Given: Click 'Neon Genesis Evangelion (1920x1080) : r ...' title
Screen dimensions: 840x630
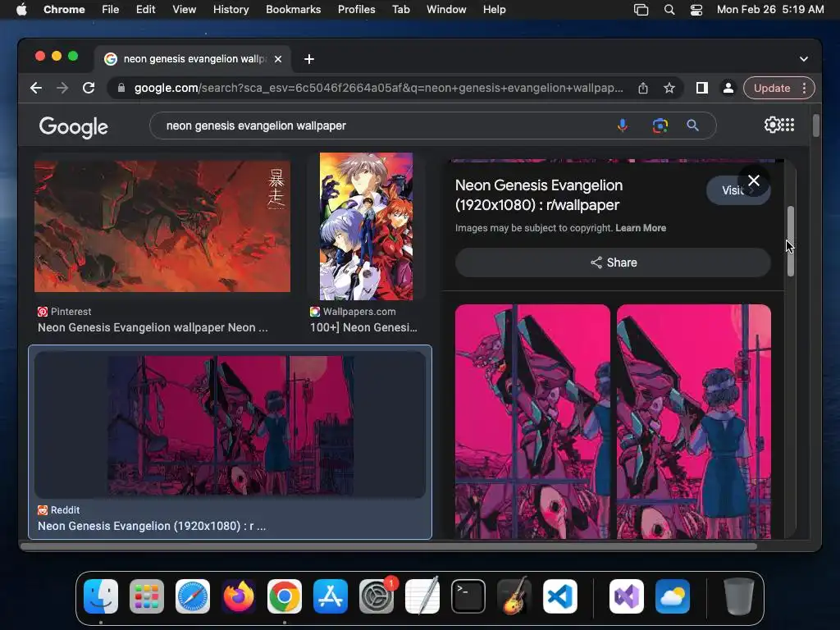Looking at the screenshot, I should (x=152, y=526).
